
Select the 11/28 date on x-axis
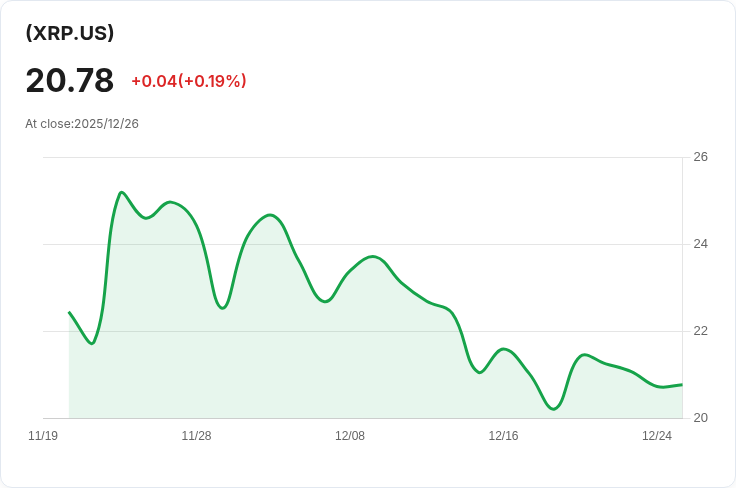click(196, 436)
